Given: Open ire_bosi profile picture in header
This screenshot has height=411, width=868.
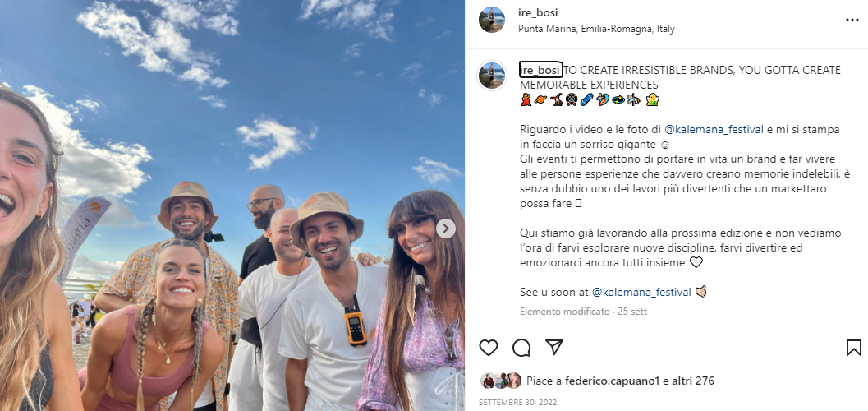Looking at the screenshot, I should 492,20.
